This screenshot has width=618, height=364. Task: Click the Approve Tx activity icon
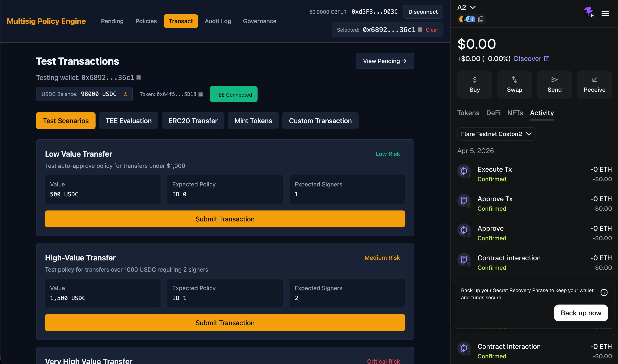[464, 200]
